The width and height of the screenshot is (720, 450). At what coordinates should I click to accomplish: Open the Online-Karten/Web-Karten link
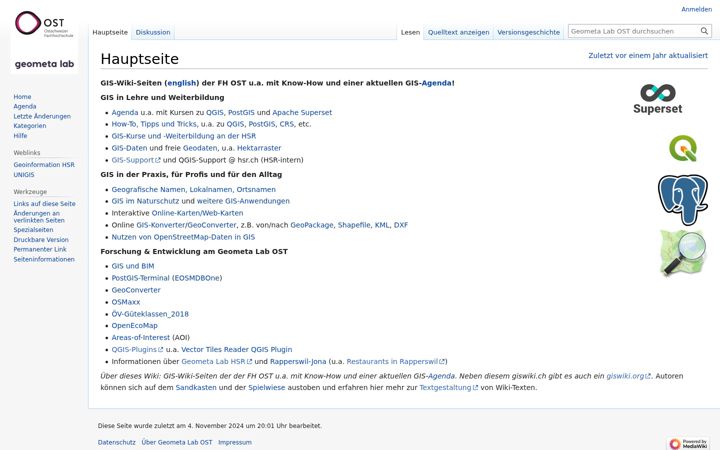click(x=197, y=213)
